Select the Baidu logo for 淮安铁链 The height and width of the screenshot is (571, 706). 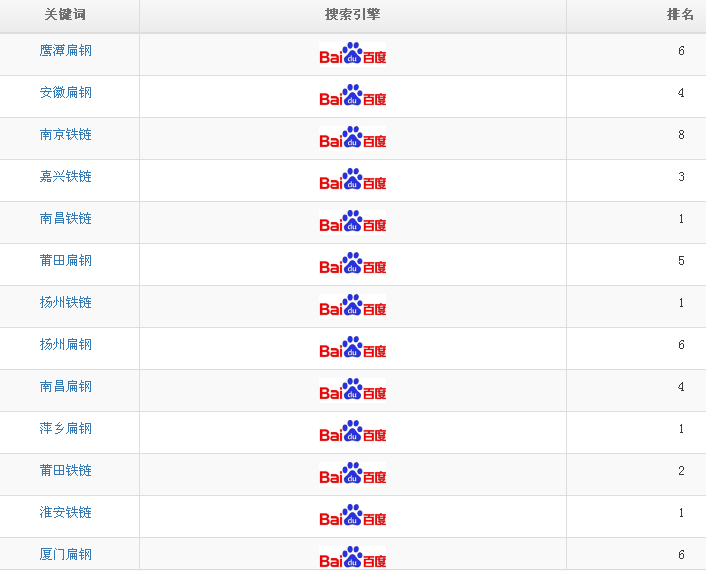click(x=353, y=516)
